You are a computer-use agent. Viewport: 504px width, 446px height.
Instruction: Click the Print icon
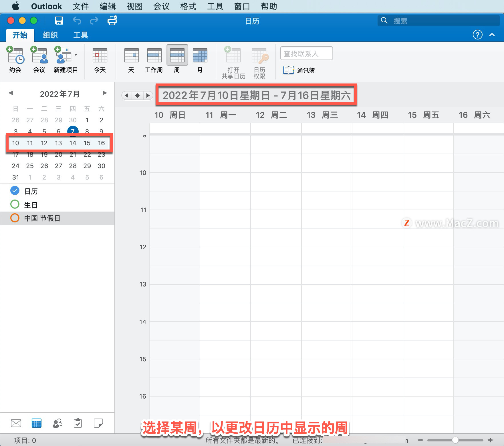(x=112, y=21)
